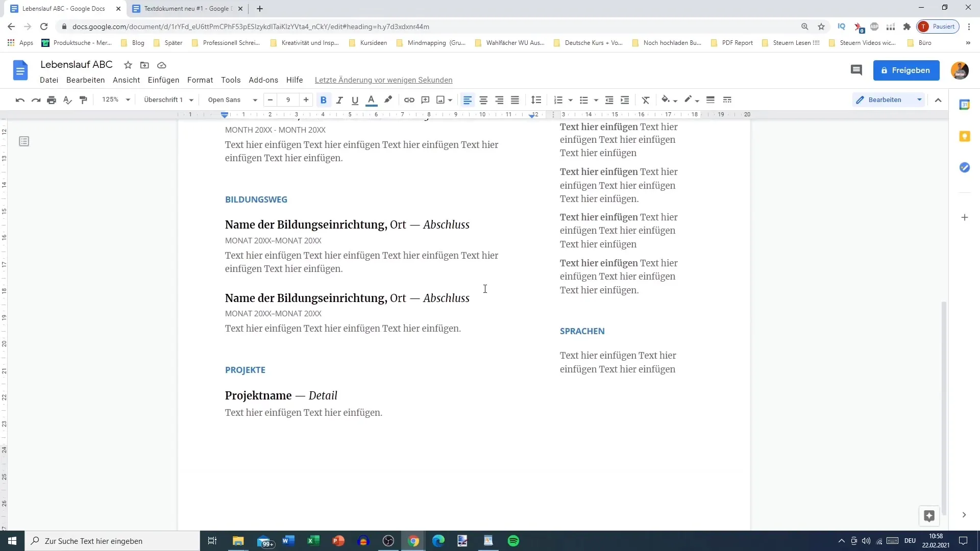Insert an image from toolbar

440,100
